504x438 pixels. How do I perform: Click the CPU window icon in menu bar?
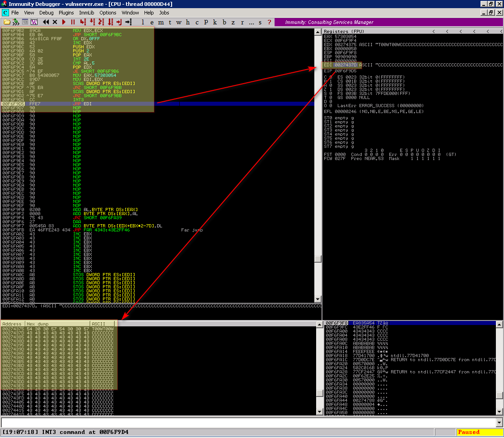5,13
